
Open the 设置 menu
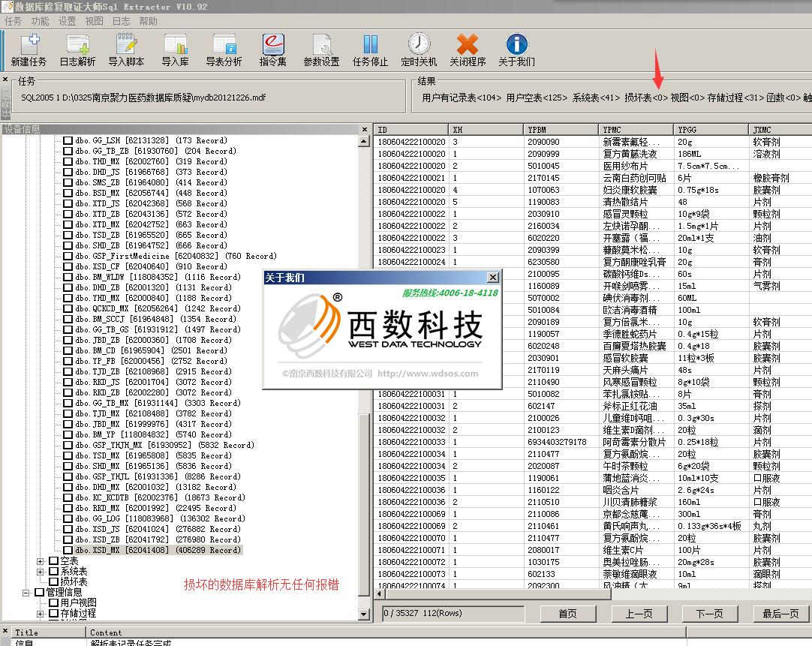pos(66,21)
